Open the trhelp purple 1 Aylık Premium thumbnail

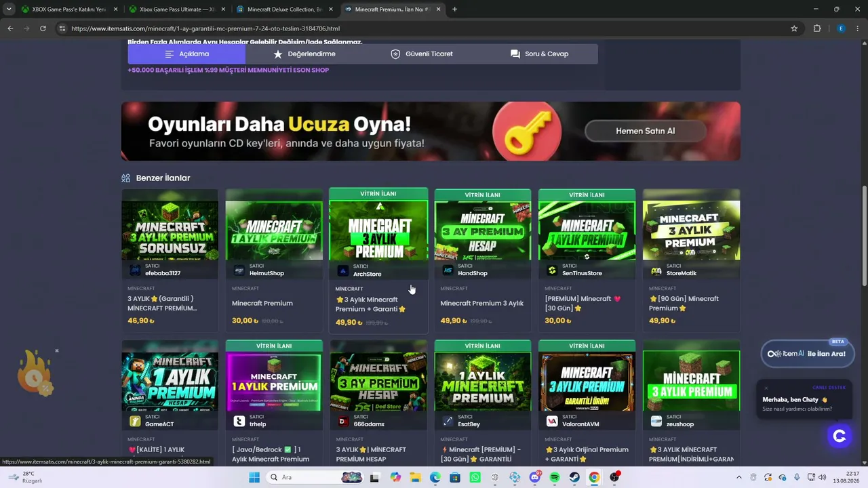[274, 382]
